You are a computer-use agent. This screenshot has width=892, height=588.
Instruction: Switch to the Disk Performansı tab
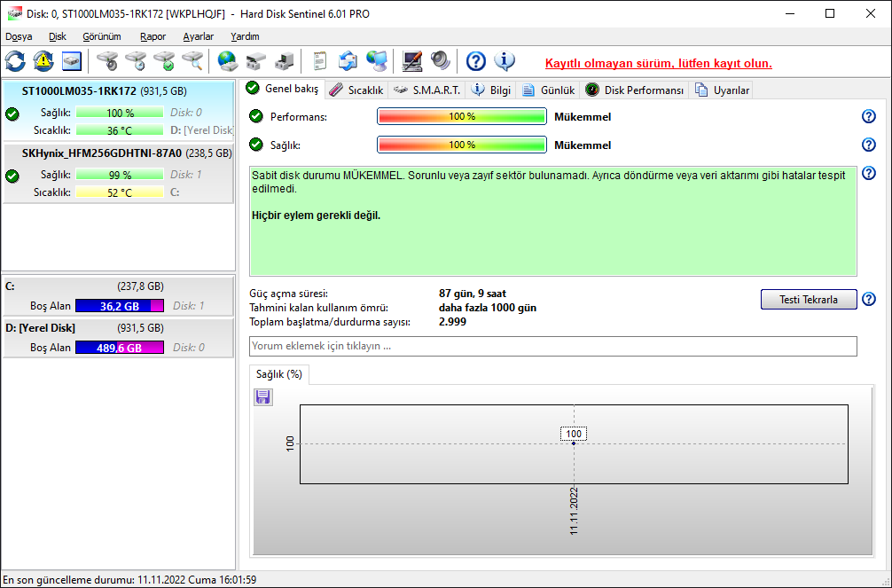point(636,90)
